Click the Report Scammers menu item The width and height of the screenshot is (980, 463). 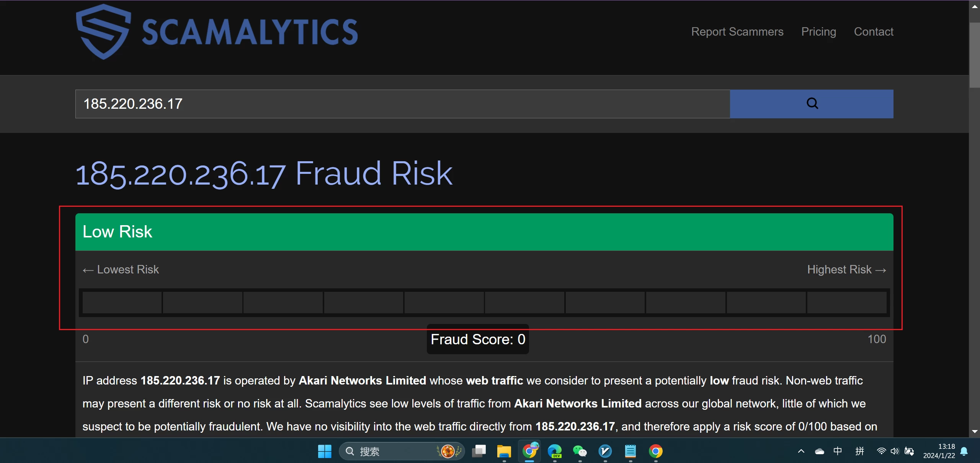(738, 32)
